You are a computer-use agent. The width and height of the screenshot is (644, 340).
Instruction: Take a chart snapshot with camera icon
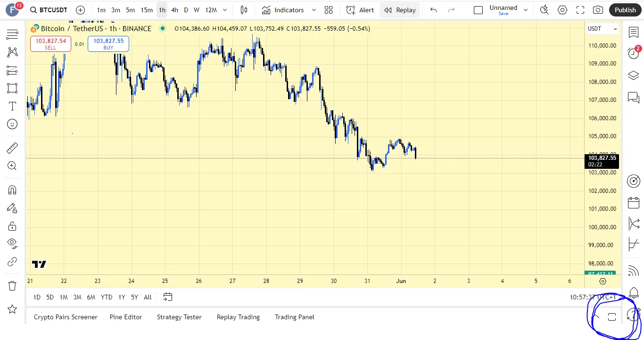(x=598, y=10)
